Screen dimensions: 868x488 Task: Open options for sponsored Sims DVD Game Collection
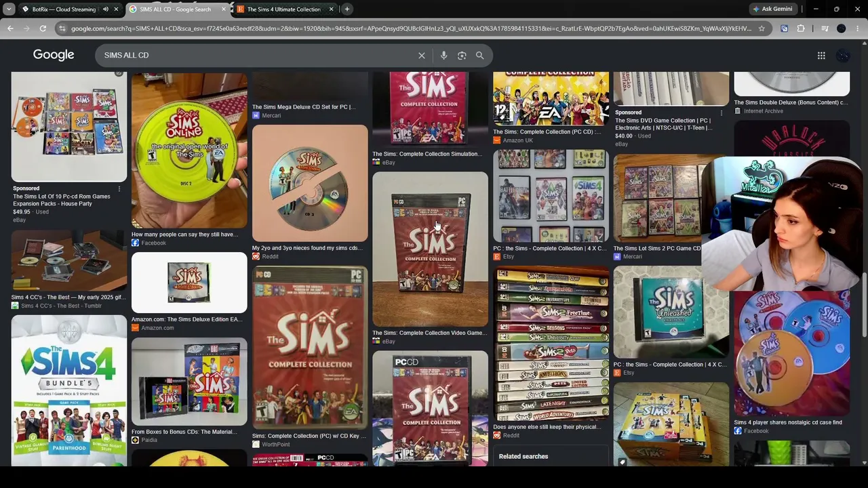pos(721,113)
